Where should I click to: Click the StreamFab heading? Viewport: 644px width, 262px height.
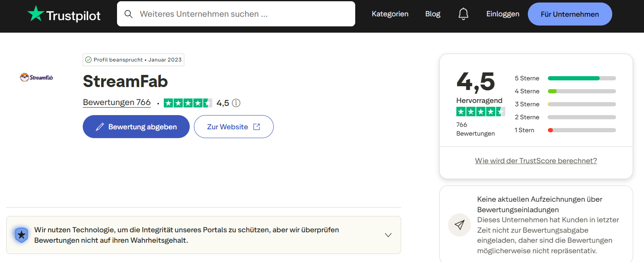125,81
